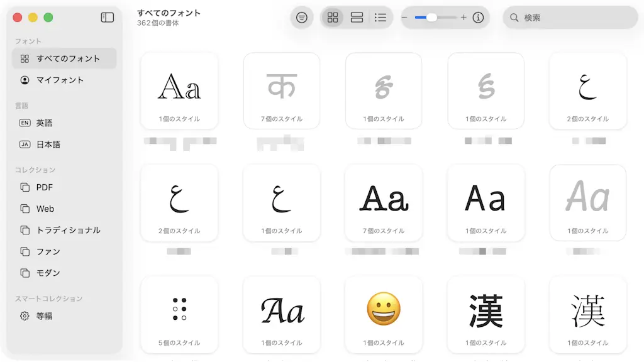Show font info with the info icon

(478, 18)
